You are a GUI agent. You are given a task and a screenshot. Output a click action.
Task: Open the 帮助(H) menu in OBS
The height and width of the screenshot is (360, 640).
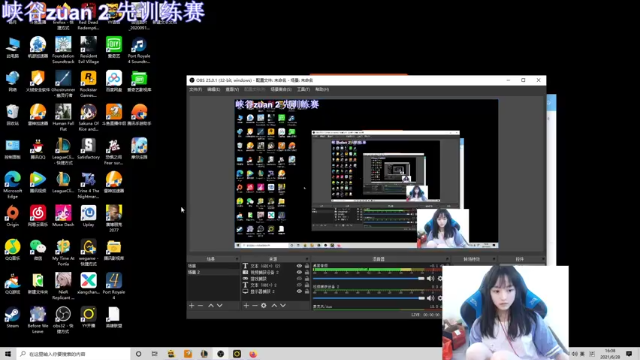pos(322,89)
